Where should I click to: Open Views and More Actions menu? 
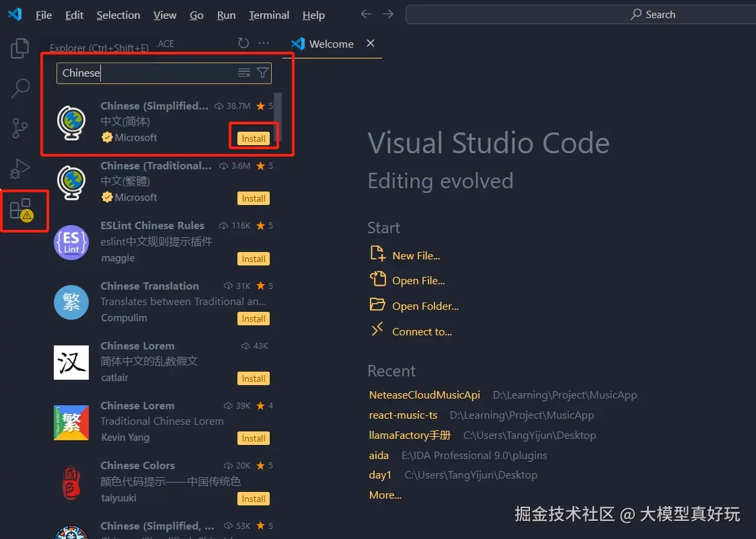264,44
